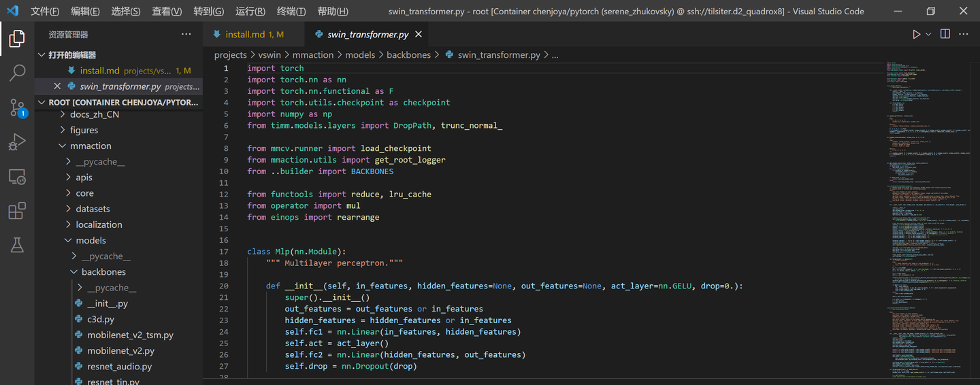This screenshot has width=980, height=385.
Task: Open the Extensions view
Action: click(17, 211)
